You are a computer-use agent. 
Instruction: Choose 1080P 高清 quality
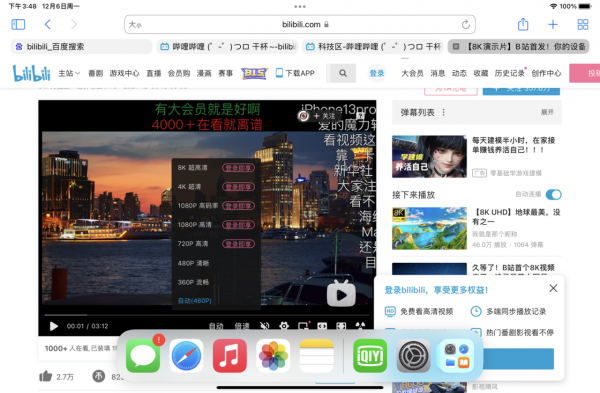tap(216, 225)
